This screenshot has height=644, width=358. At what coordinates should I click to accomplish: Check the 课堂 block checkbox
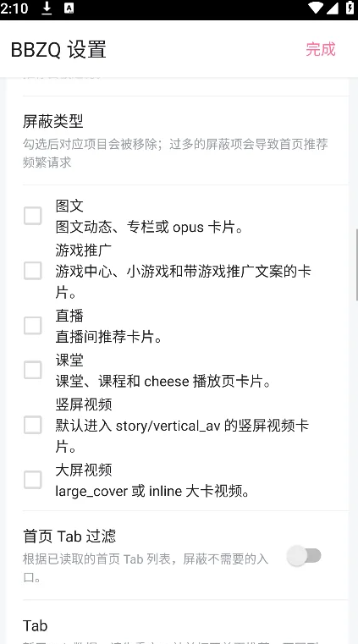point(32,370)
